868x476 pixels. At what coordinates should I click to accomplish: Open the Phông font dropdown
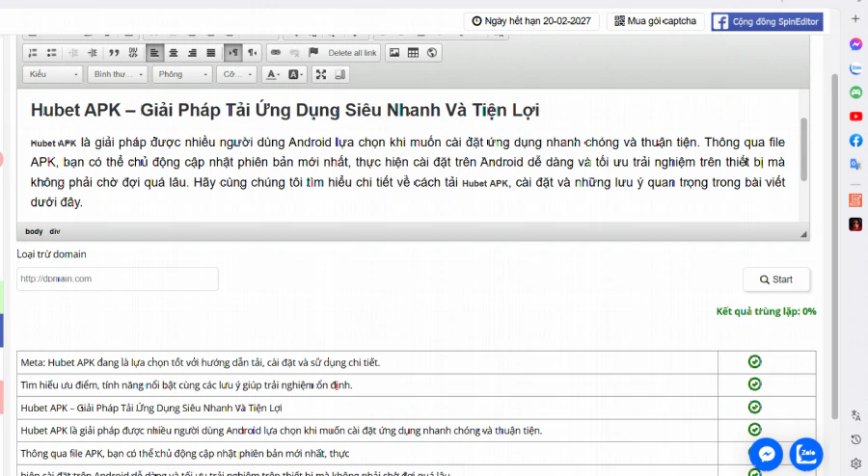[x=182, y=74]
